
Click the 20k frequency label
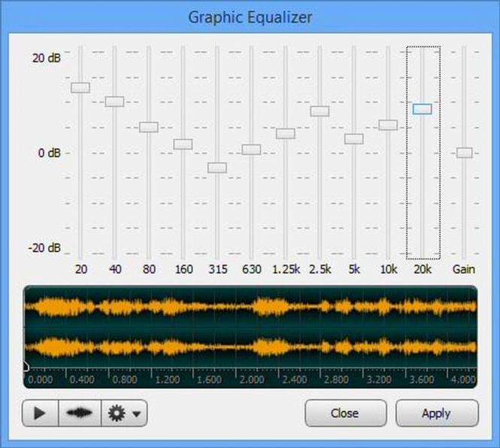[423, 269]
